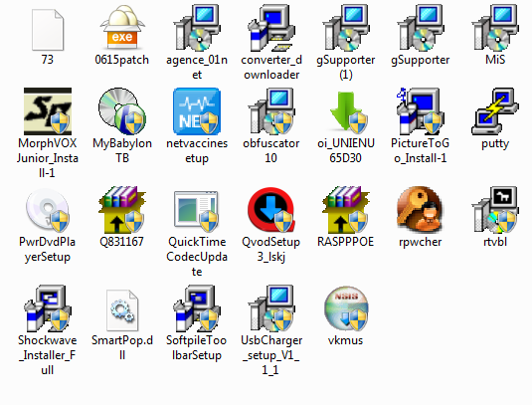Viewport: 532px width, 405px height.
Task: Select the QuickTimeCodecUpdate icon
Action: [x=196, y=211]
